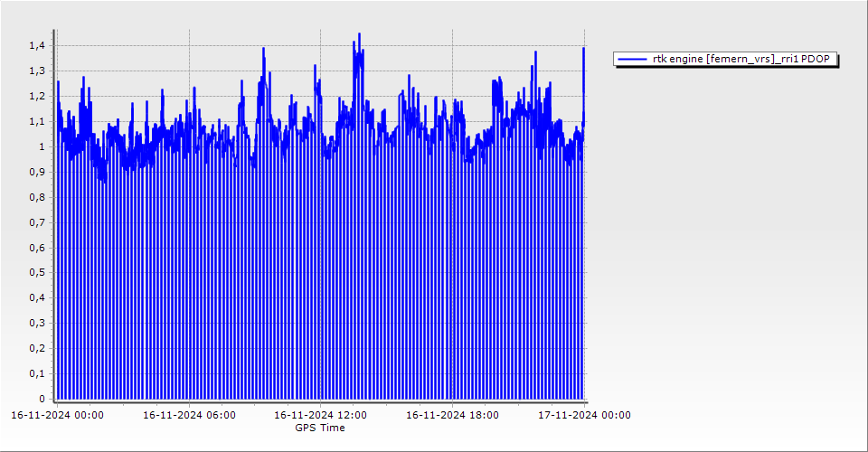
Task: Select the 16-11-2024 06:00 time label
Action: 190,415
